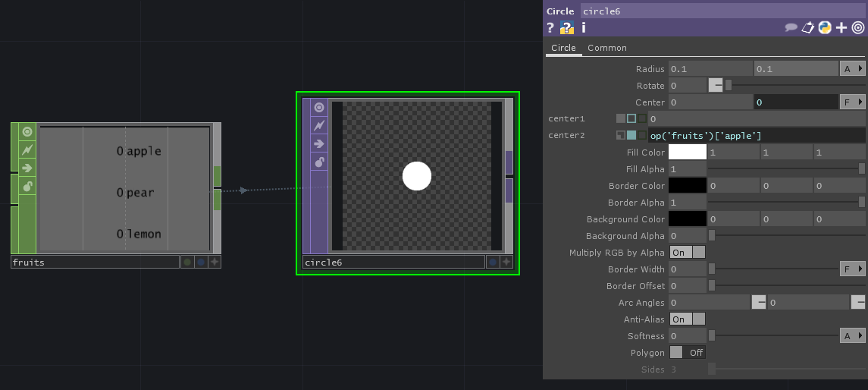Toggle the viewer active icon on fruits node

pos(27,131)
